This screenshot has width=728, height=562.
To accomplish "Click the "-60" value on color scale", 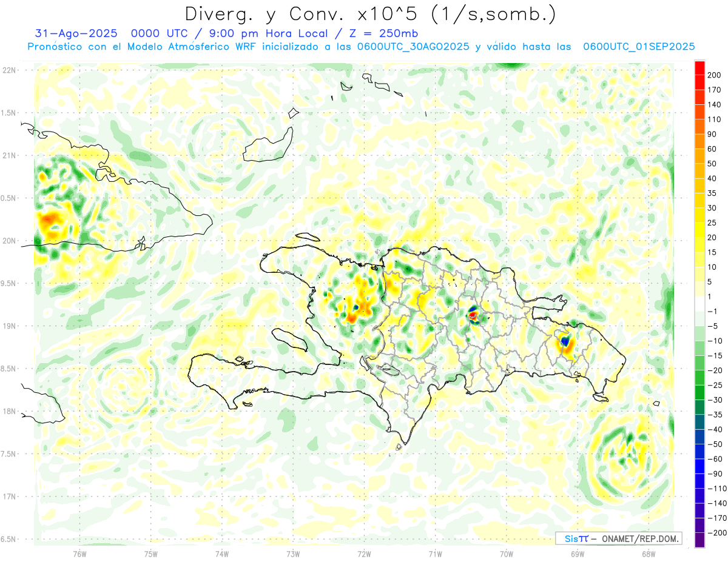I will [714, 459].
